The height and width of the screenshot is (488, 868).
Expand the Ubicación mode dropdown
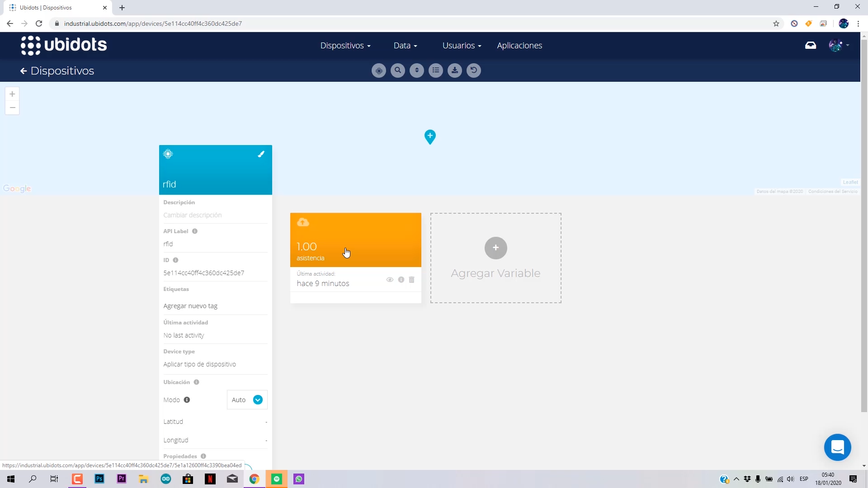[258, 400]
